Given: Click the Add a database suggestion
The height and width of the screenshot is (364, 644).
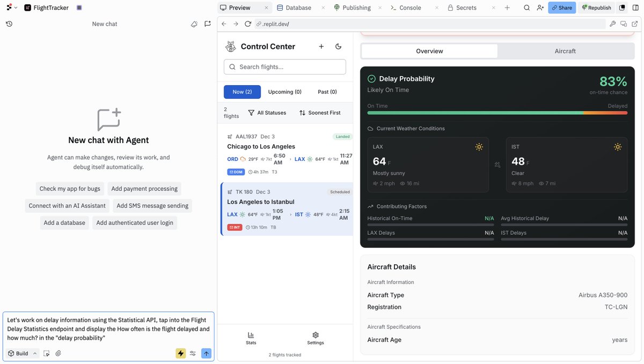Looking at the screenshot, I should 64,223.
